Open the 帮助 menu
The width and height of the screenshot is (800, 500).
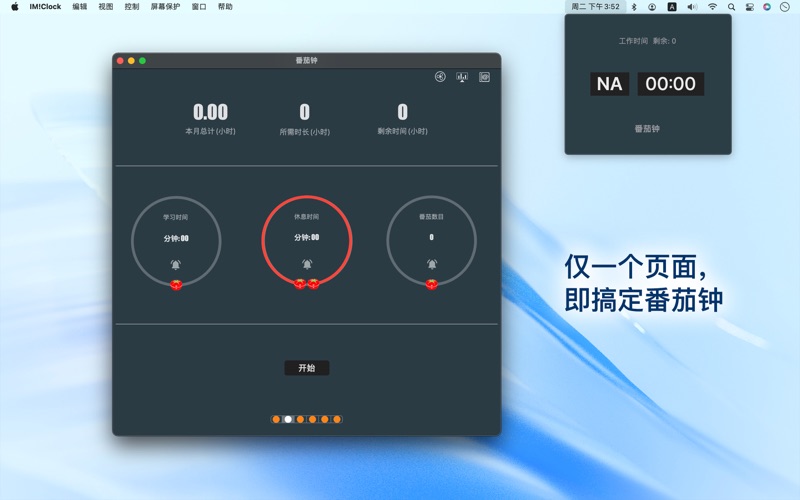(x=225, y=7)
